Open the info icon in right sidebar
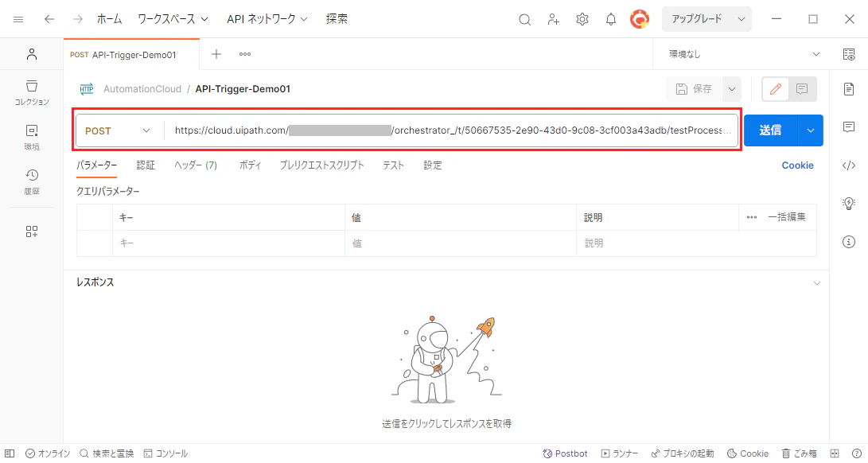This screenshot has height=463, width=868. (x=849, y=242)
